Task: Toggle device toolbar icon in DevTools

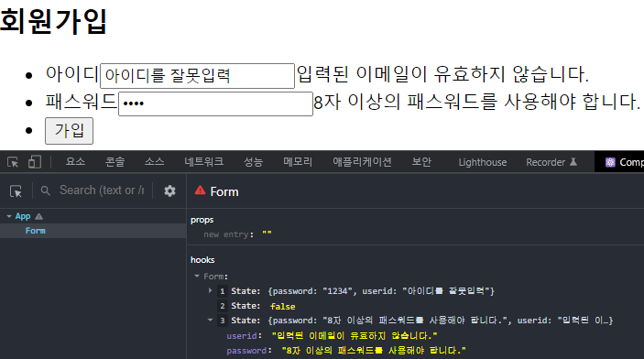Action: click(x=35, y=162)
